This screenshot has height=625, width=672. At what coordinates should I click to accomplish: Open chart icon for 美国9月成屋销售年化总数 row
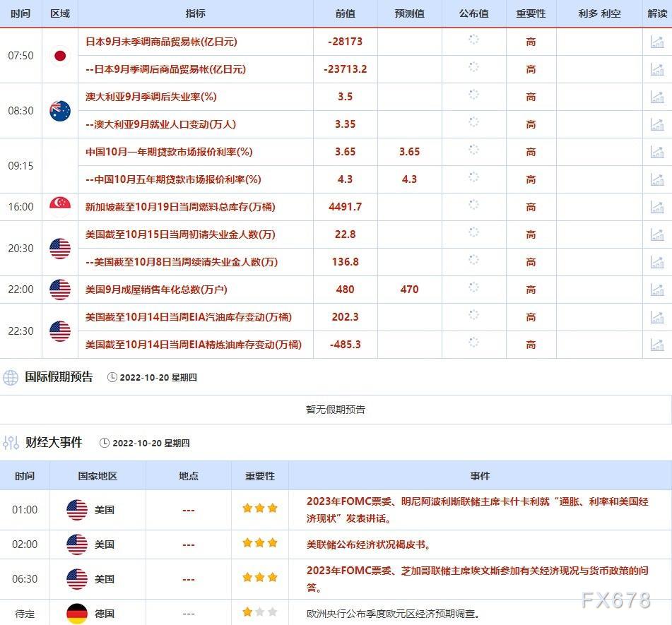click(x=657, y=290)
